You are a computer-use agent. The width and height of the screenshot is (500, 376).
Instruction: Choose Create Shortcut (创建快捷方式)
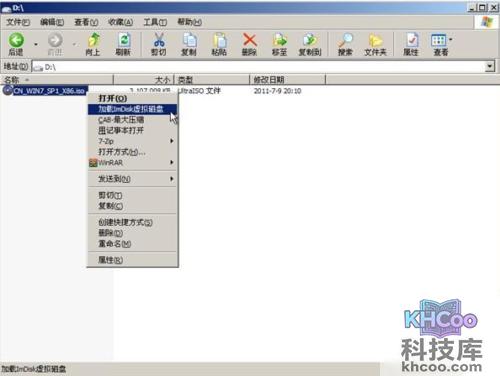[x=132, y=222]
